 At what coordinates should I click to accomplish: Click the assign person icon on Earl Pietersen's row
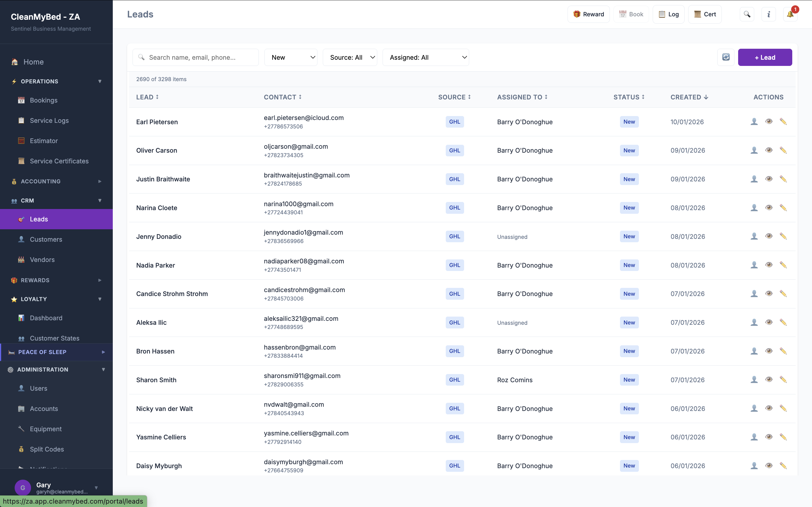click(x=754, y=121)
